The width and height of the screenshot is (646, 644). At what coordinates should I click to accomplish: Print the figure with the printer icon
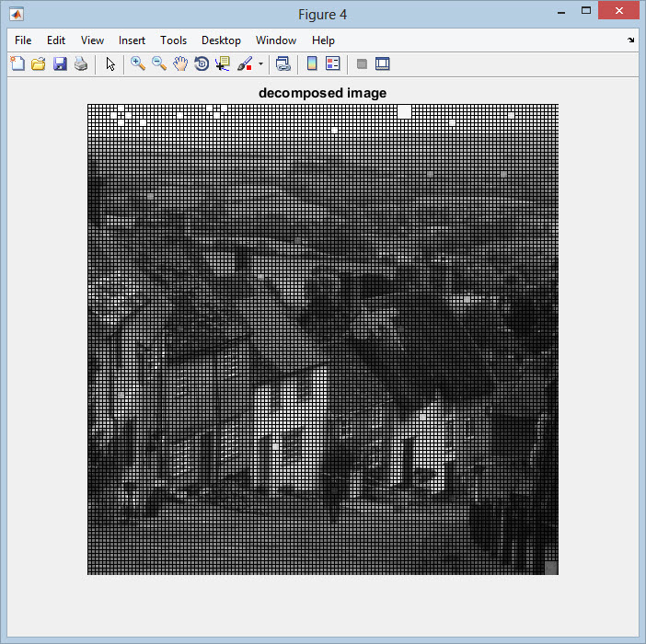click(81, 63)
